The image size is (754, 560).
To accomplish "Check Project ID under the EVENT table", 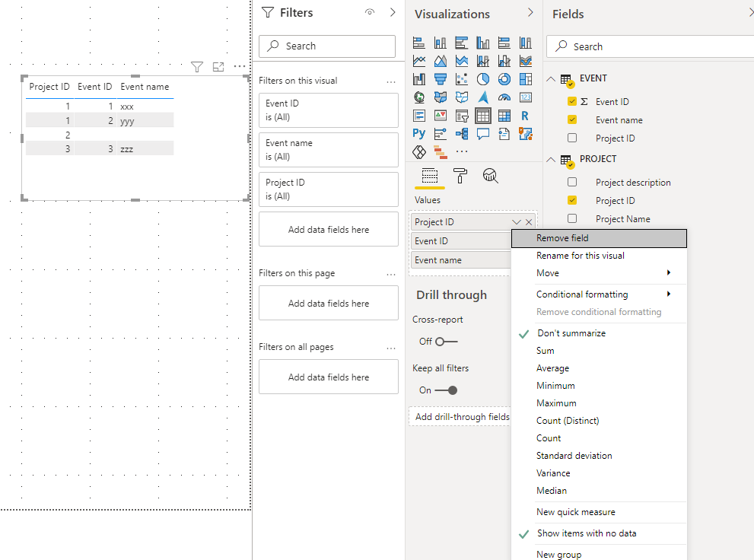I will [x=571, y=138].
